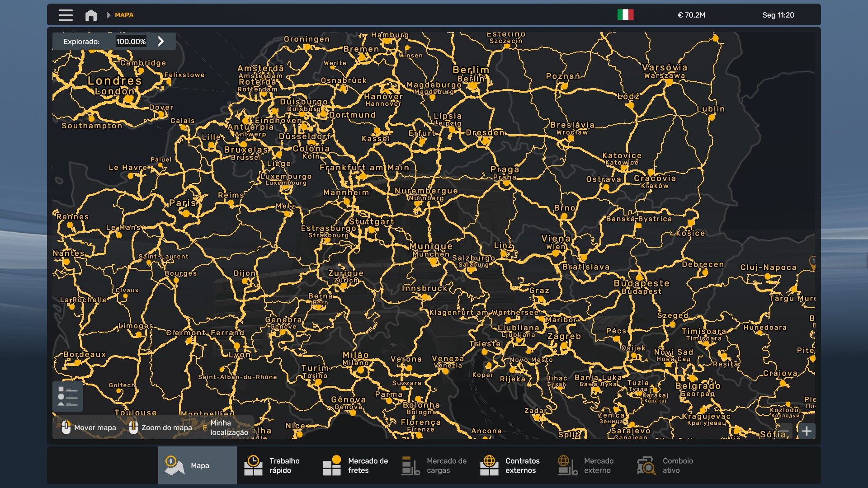Viewport: 868px width, 488px height.
Task: Click Minha localização button
Action: [229, 427]
